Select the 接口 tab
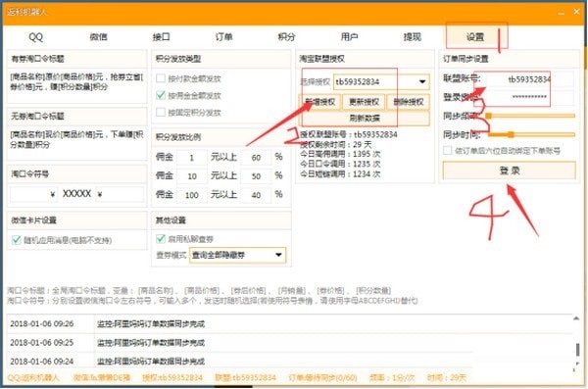The width and height of the screenshot is (588, 389). pyautogui.click(x=162, y=37)
